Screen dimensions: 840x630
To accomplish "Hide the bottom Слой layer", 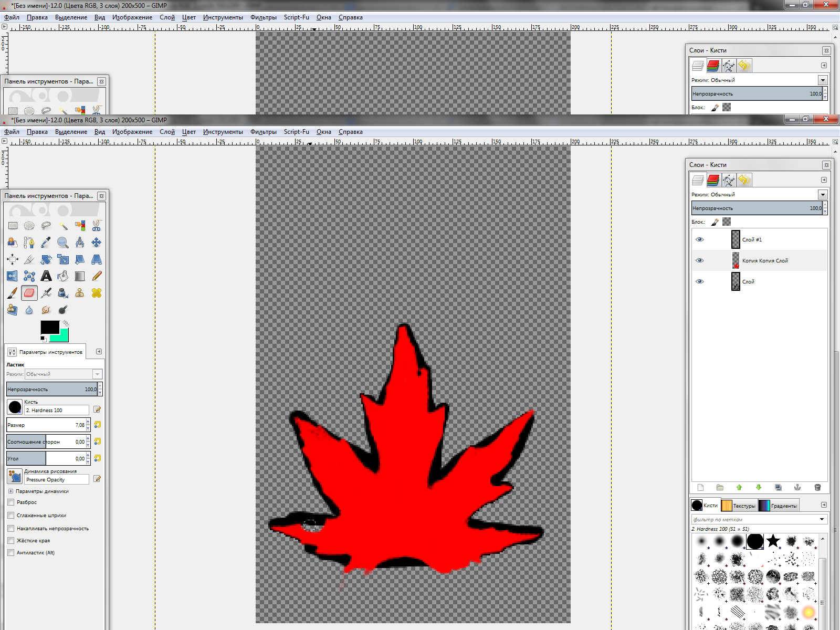I will pos(700,281).
